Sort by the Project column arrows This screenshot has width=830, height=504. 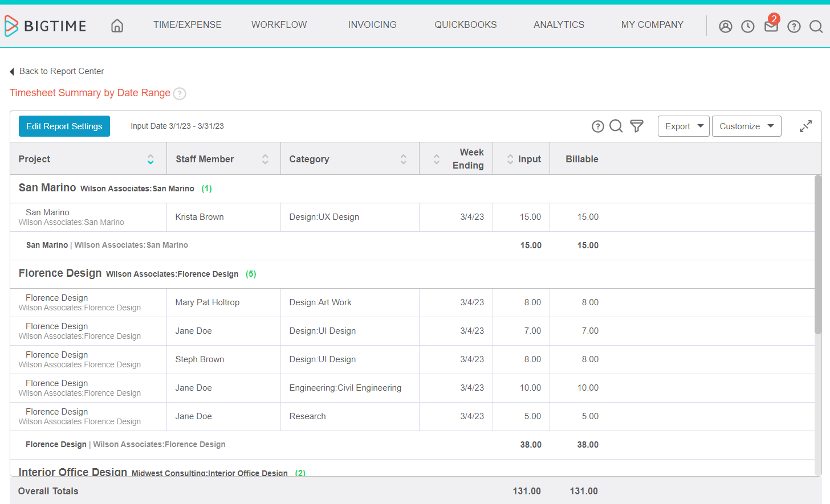(x=150, y=159)
